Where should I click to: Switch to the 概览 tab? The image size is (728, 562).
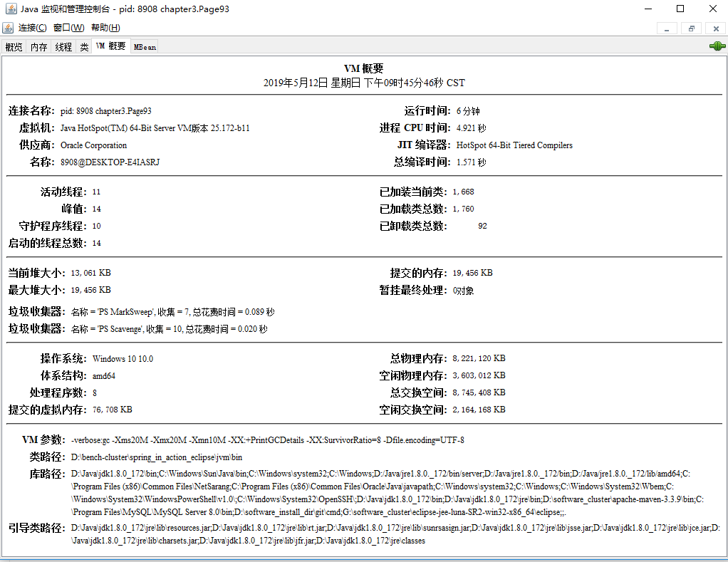point(14,47)
